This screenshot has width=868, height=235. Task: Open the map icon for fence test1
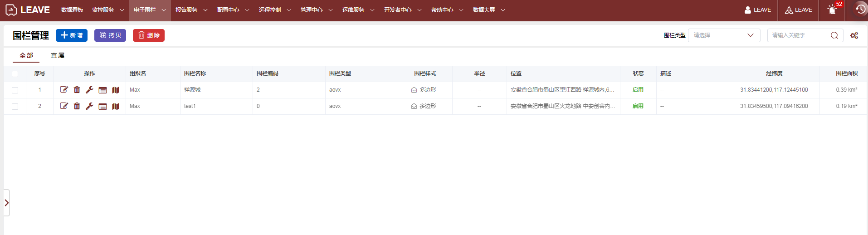116,106
